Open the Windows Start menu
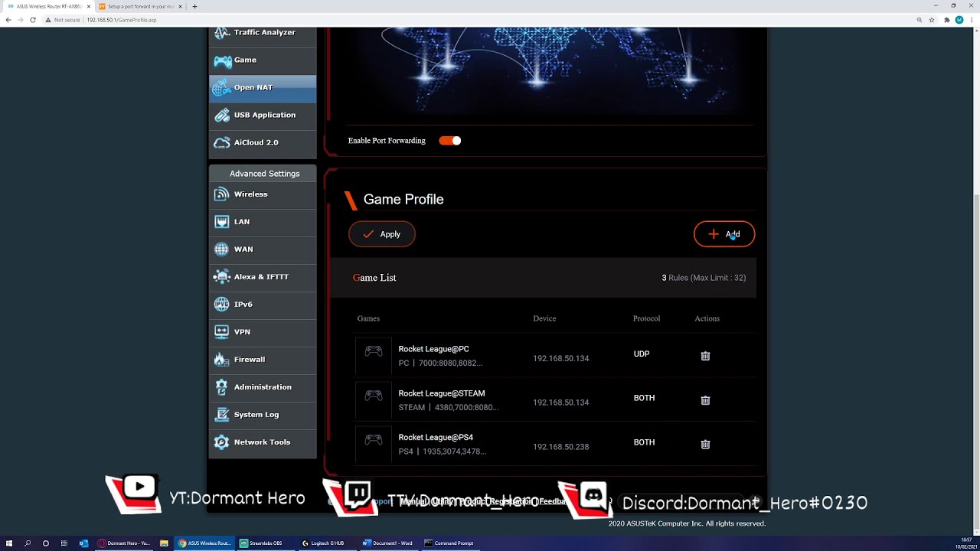This screenshot has height=551, width=980. coord(9,543)
